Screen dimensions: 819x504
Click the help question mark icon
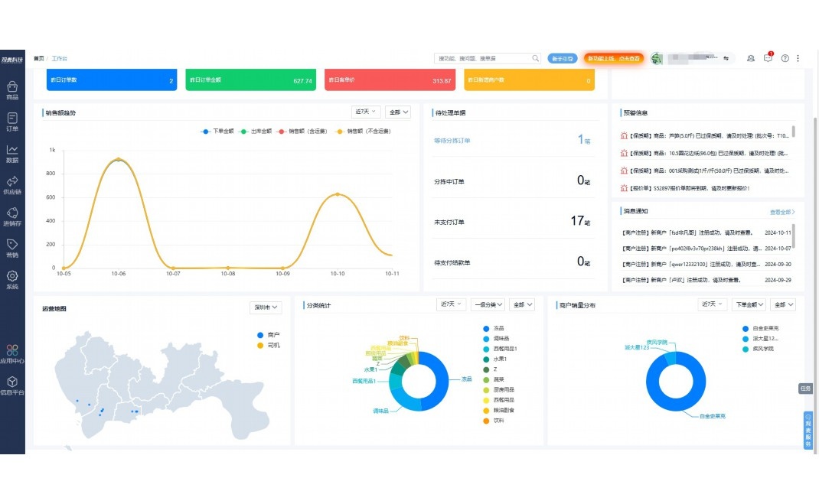point(785,58)
